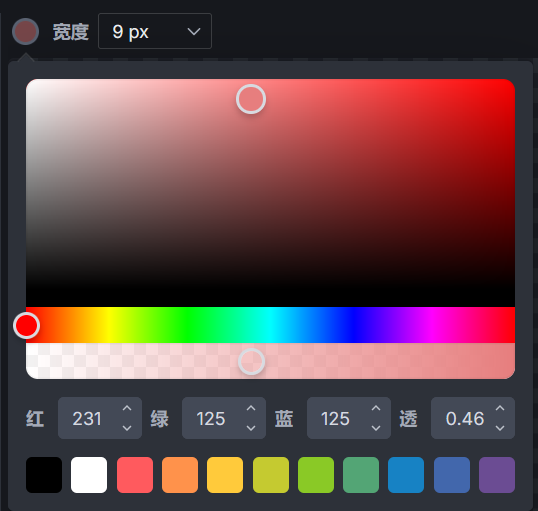Click the 绿 green channel label
Viewport: 538px width, 511px height.
pyautogui.click(x=160, y=419)
